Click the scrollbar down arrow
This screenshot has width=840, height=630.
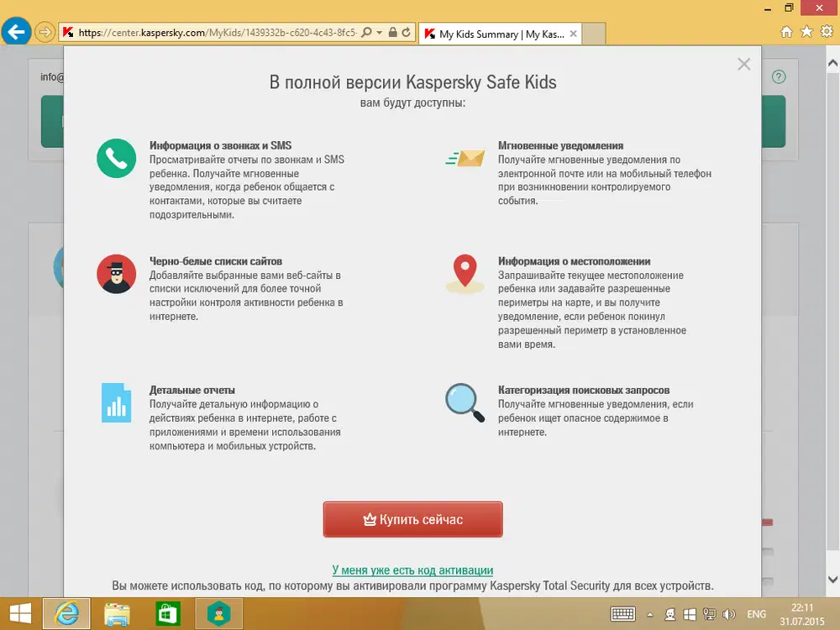(x=833, y=579)
